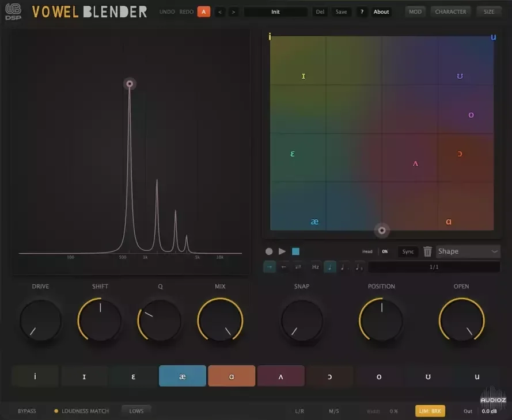The width and height of the screenshot is (512, 420).
Task: Open the MOD tab
Action: click(415, 12)
